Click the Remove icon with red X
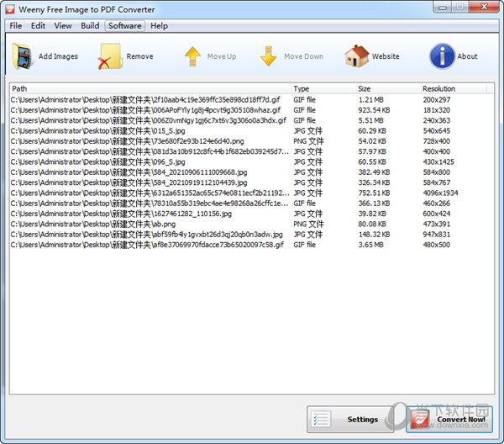 coord(110,56)
